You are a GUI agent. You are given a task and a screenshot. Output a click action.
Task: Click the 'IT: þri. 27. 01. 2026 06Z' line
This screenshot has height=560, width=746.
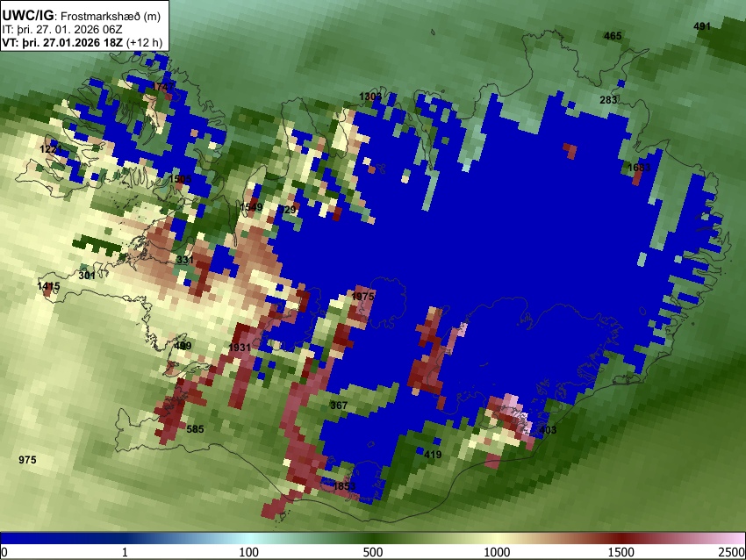click(61, 30)
